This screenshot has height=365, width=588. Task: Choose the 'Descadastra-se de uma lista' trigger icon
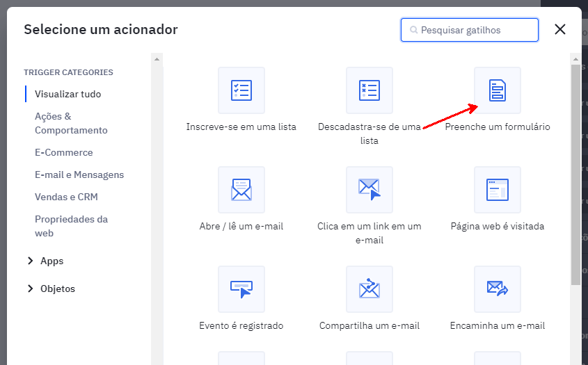click(370, 90)
